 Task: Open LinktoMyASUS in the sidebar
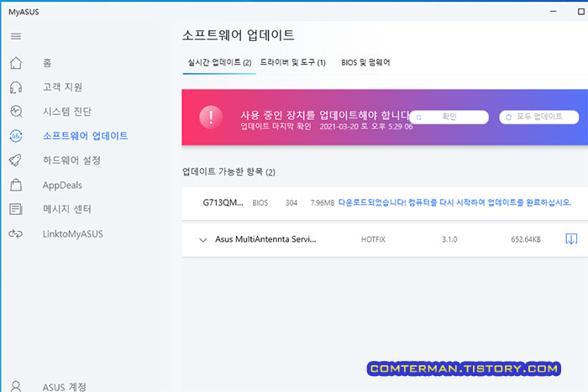pyautogui.click(x=73, y=234)
